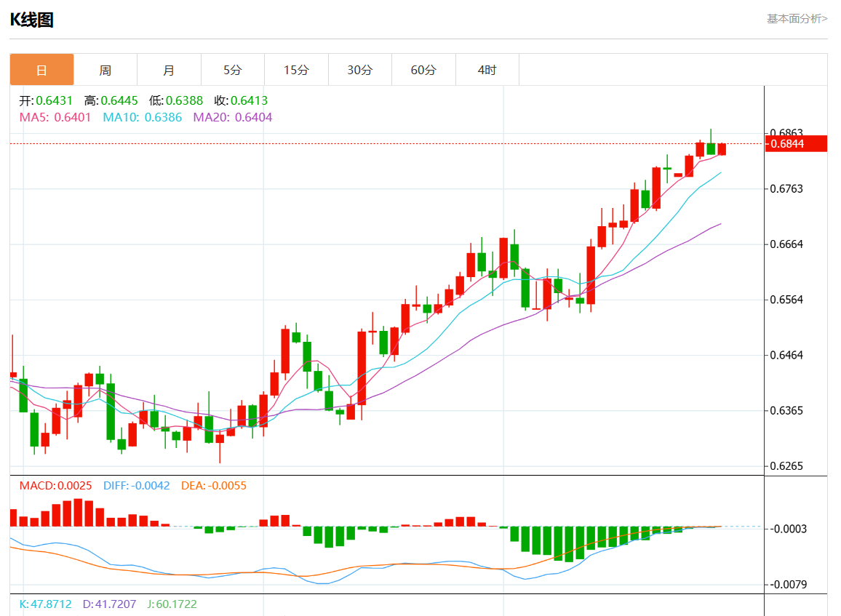Click the -0.0079 MACD axis label
The image size is (841, 616).
click(x=789, y=585)
